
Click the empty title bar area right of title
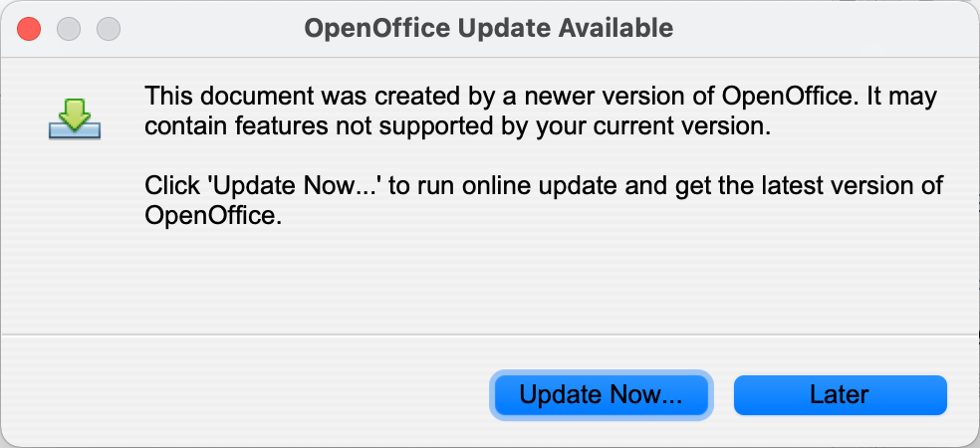tap(825, 29)
